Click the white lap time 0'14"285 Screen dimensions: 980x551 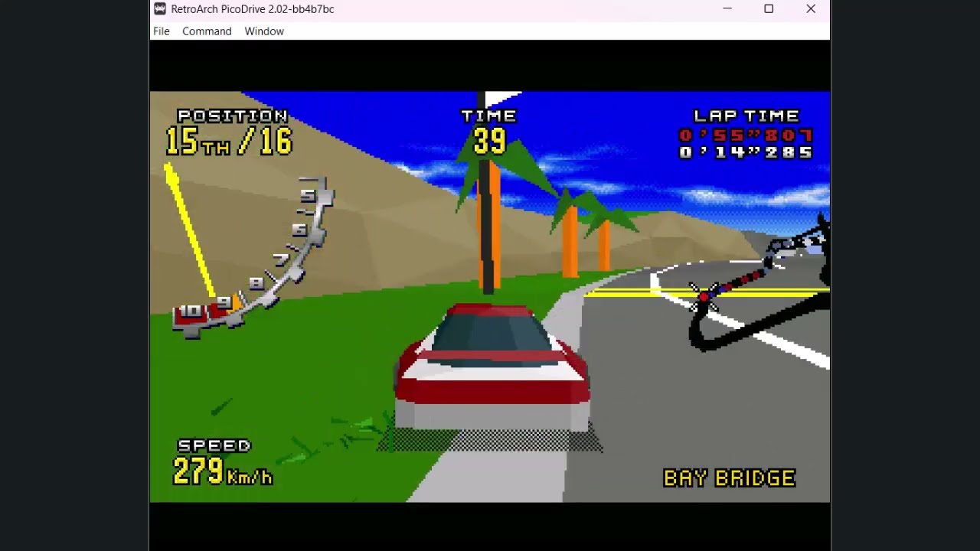click(x=746, y=152)
